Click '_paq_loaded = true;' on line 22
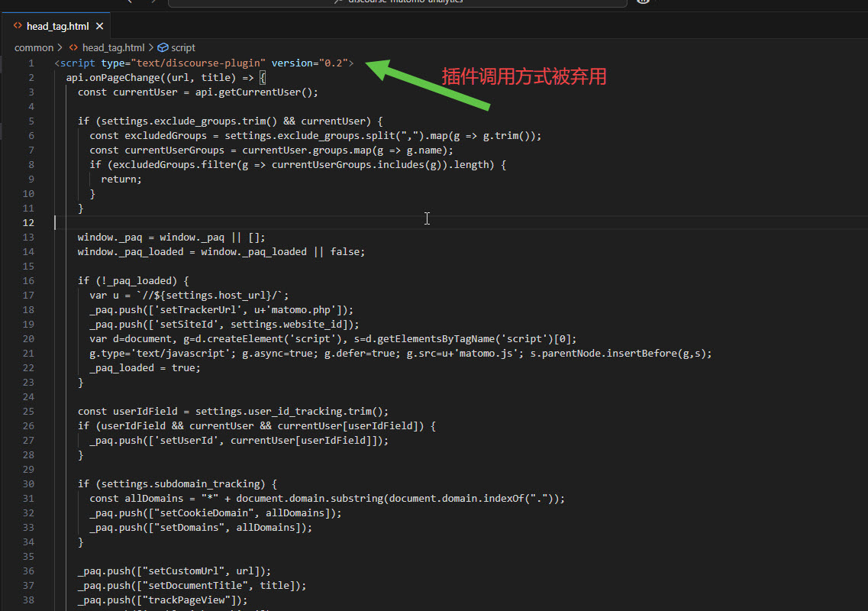This screenshot has height=611, width=868. point(145,368)
